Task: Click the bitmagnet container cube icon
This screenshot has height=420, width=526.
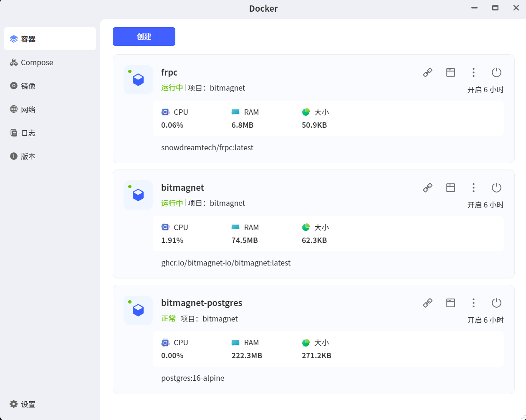Action: [138, 195]
